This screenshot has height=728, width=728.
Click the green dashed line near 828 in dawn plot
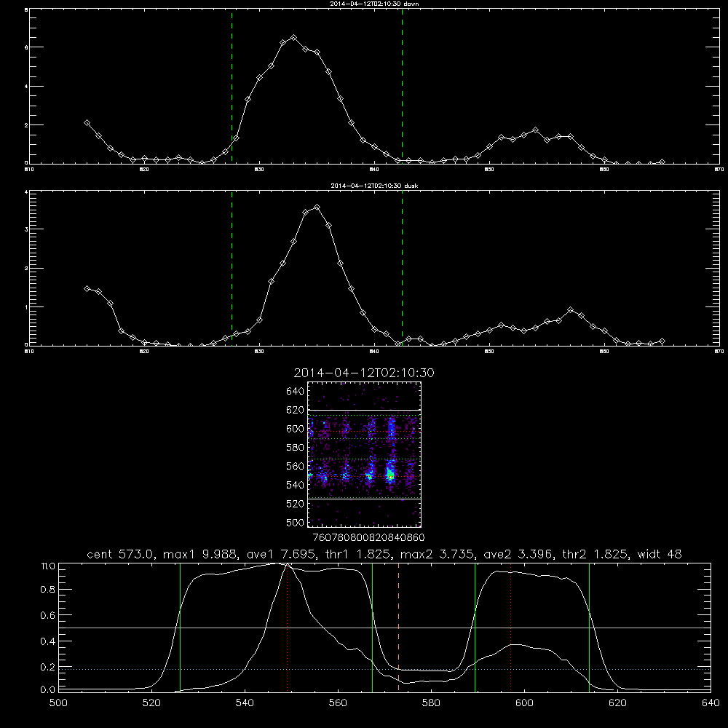pyautogui.click(x=232, y=87)
